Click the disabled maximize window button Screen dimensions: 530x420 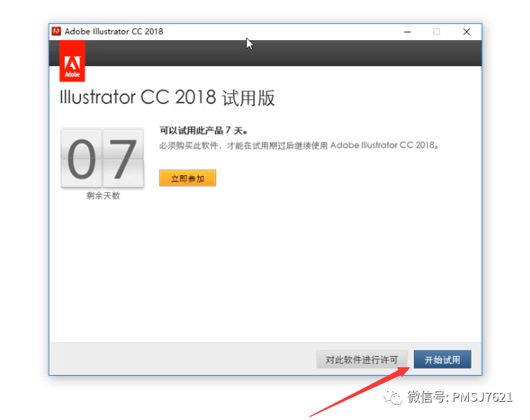click(x=436, y=32)
